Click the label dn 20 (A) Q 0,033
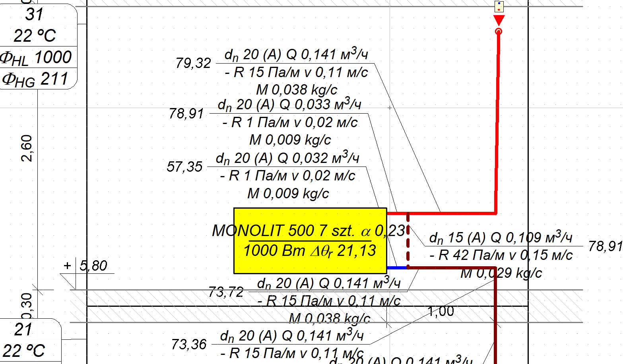623x364 pixels. click(289, 105)
